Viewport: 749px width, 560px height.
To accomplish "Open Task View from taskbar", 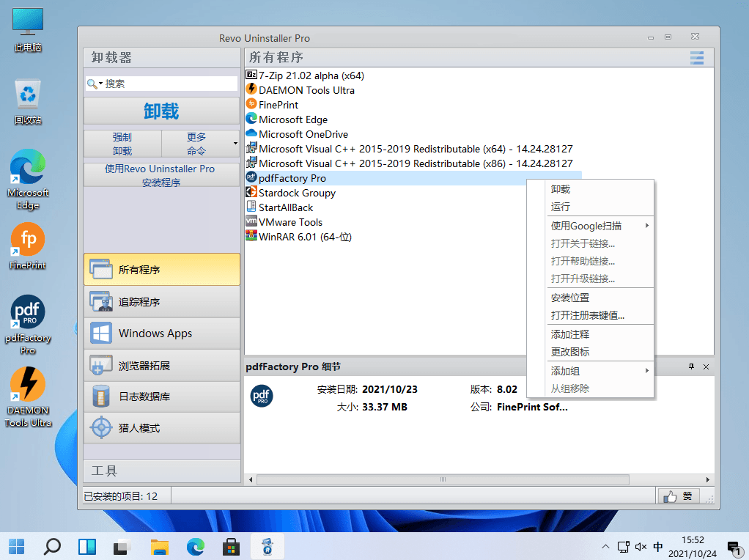I will 122,546.
